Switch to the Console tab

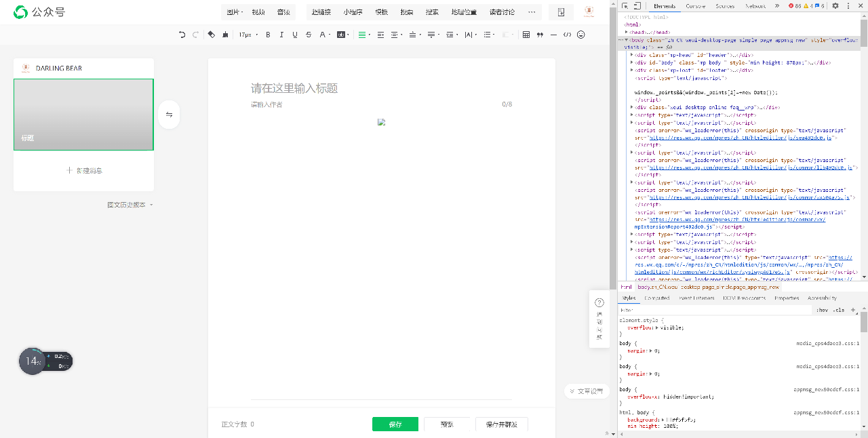[x=696, y=5]
